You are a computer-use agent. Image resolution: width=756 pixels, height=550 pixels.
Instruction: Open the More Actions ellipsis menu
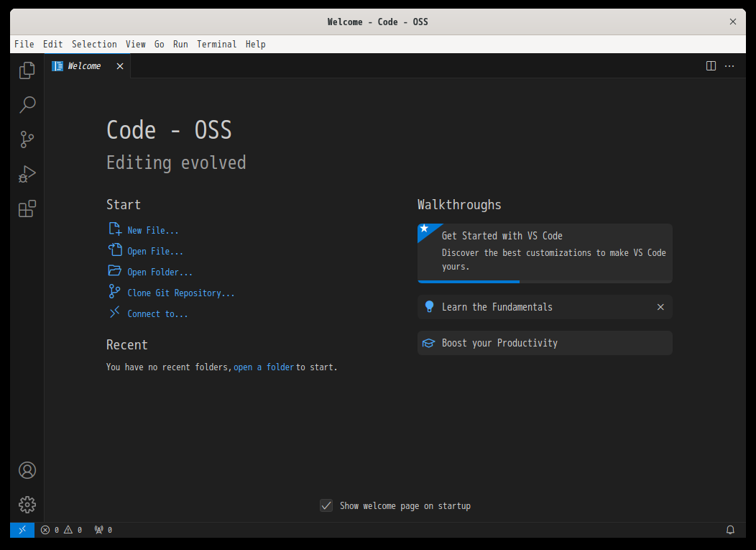click(x=729, y=65)
